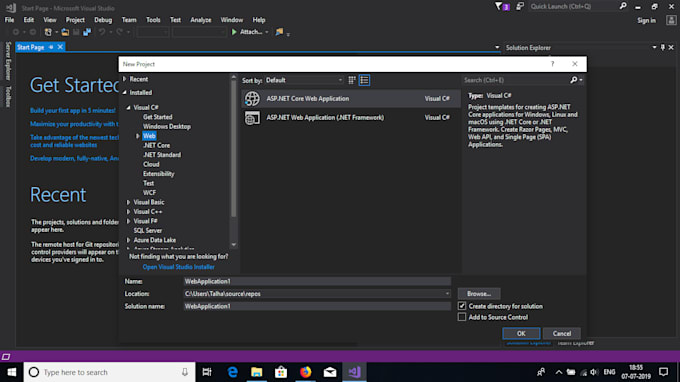
Task: Collapse the Visual C# tree node
Action: pyautogui.click(x=128, y=108)
